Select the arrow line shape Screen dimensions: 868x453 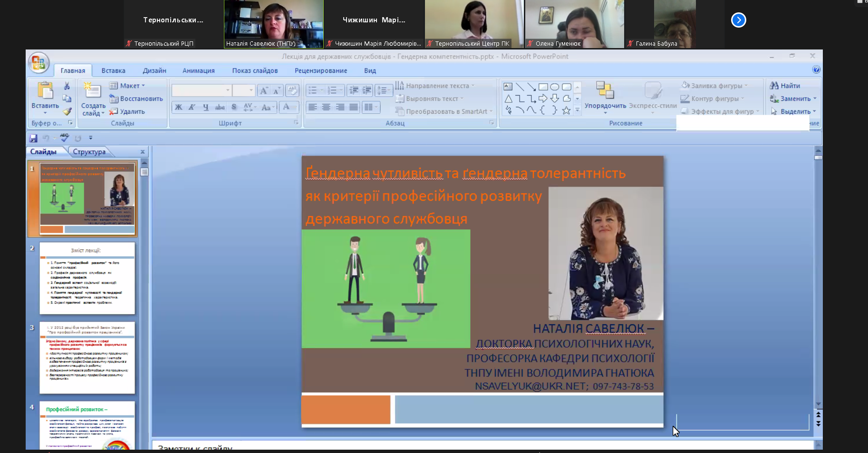point(531,87)
